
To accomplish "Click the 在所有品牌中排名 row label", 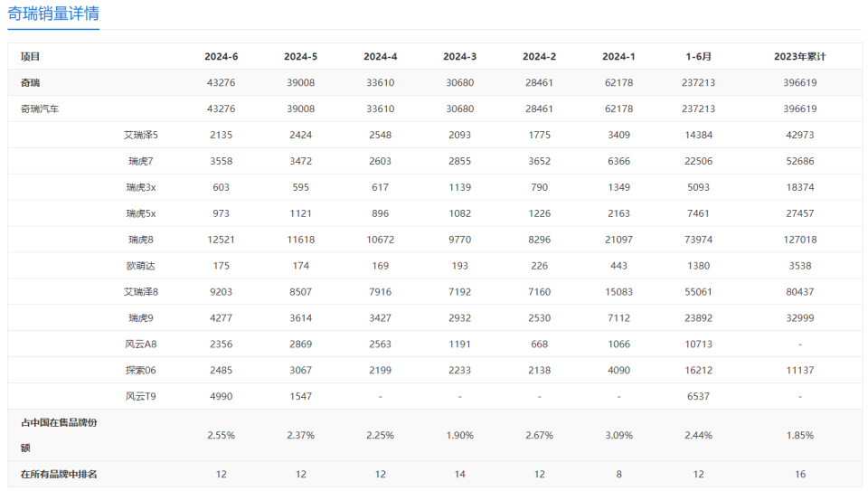I will [x=59, y=474].
